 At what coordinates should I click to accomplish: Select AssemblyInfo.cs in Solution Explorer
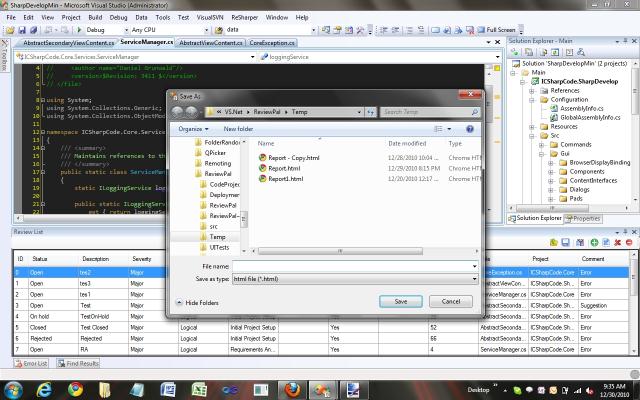(585, 108)
